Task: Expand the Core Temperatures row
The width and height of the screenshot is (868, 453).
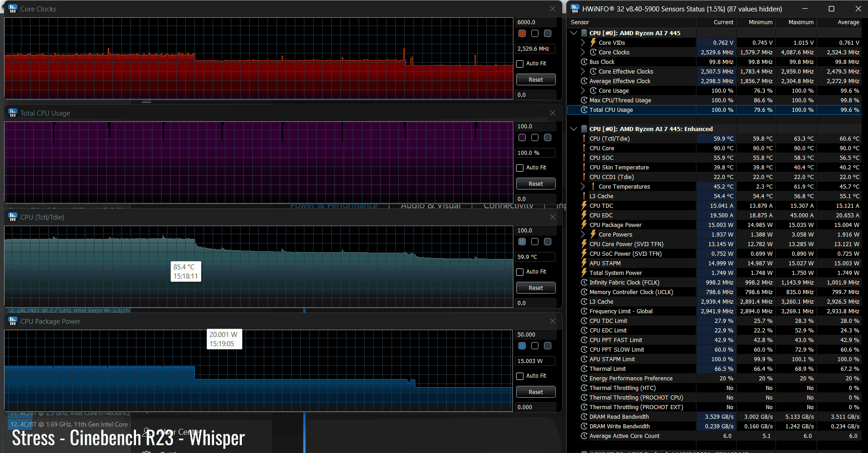Action: (583, 186)
